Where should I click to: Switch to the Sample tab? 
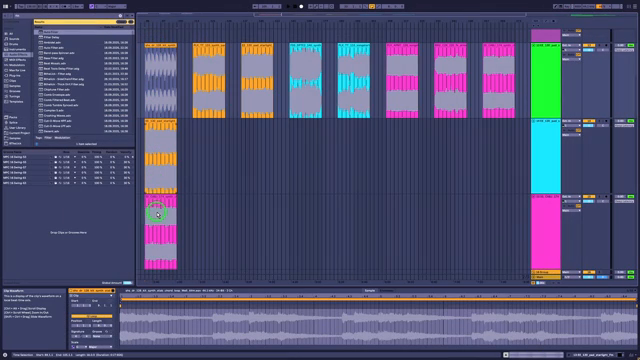[x=370, y=291]
